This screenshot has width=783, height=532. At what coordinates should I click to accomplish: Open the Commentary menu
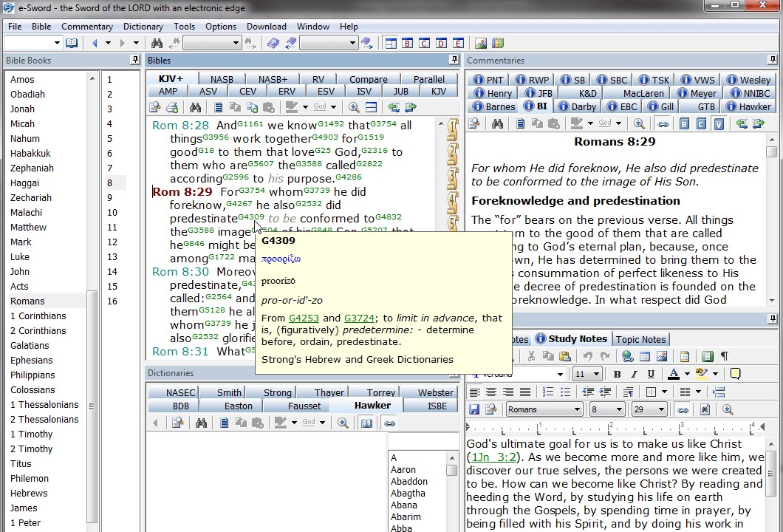coord(87,27)
